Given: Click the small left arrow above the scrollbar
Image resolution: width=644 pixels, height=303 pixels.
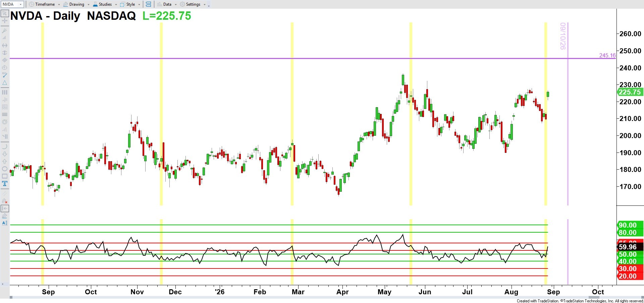Looking at the screenshot, I should [3, 284].
